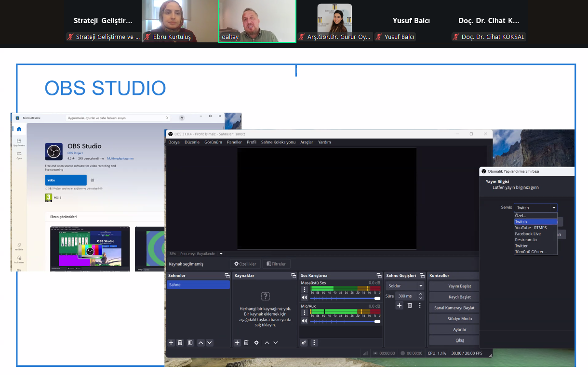Open the Servis dropdown showing Twitch

(535, 207)
